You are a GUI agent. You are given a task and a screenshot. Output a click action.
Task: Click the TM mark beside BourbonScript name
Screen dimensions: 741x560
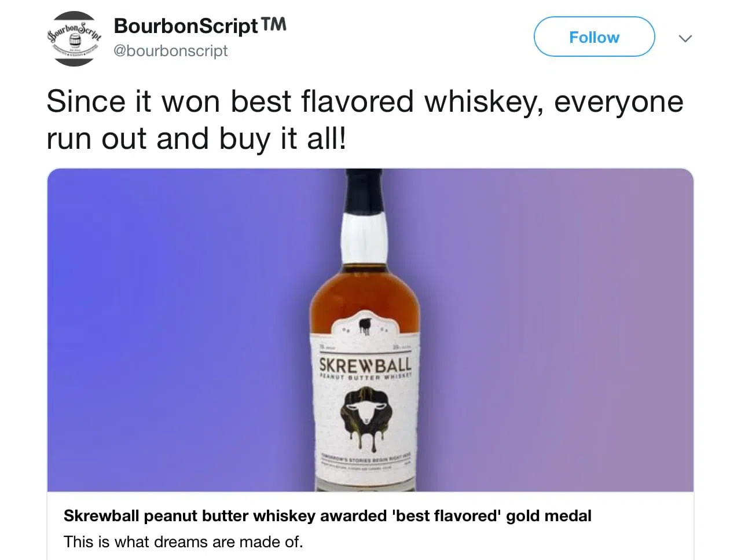[273, 24]
